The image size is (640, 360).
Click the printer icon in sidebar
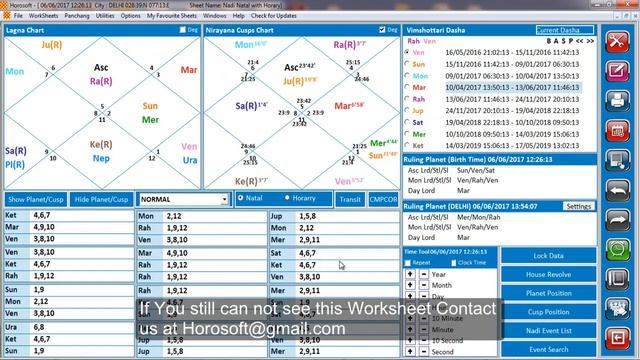pos(617,101)
